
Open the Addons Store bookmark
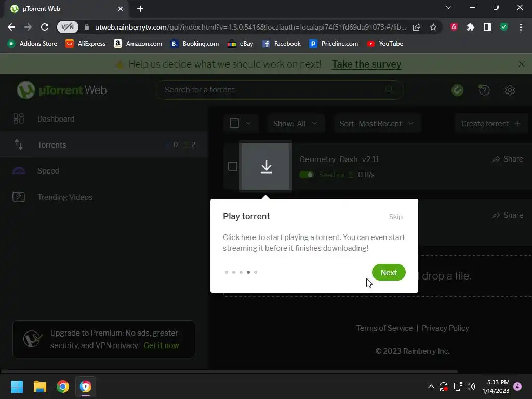coord(32,44)
